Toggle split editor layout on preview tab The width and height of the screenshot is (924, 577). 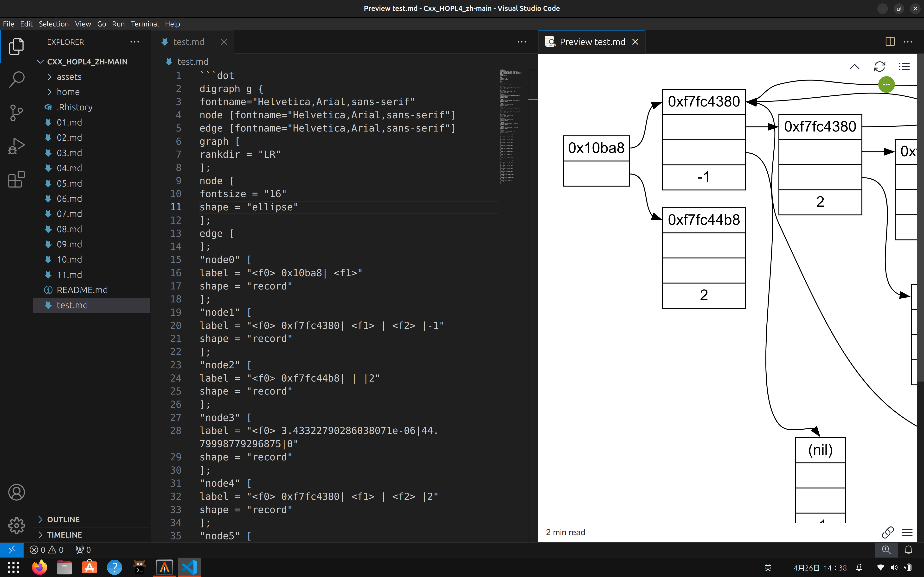pos(890,42)
